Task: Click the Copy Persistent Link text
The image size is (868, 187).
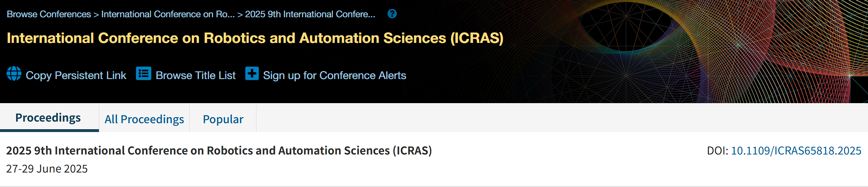Action: (x=76, y=75)
